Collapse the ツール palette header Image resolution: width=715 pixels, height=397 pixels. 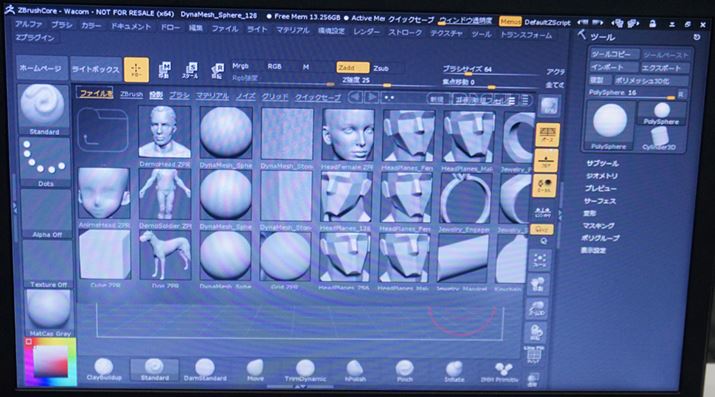coord(602,37)
